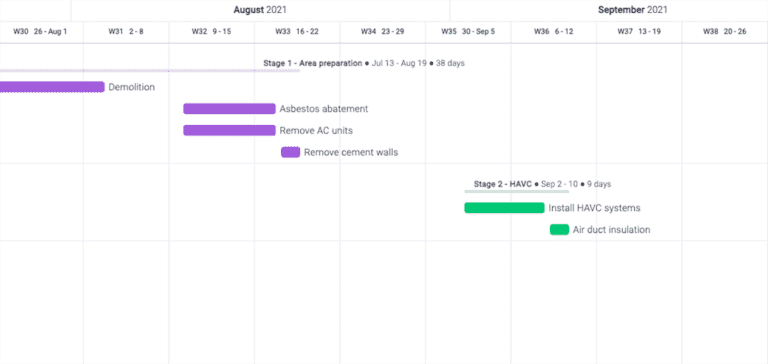Click the small Remove cement walls bar
768x364 pixels.
click(x=290, y=152)
